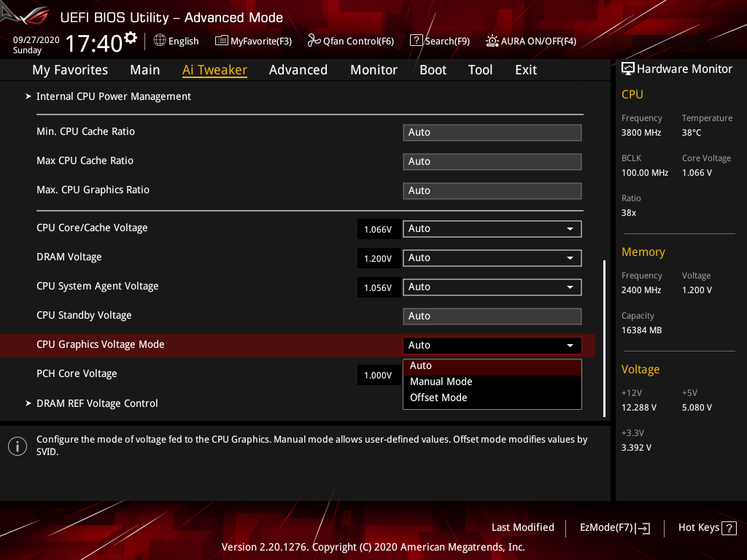This screenshot has height=560, width=747.
Task: Switch to the Boot tab
Action: click(x=433, y=70)
